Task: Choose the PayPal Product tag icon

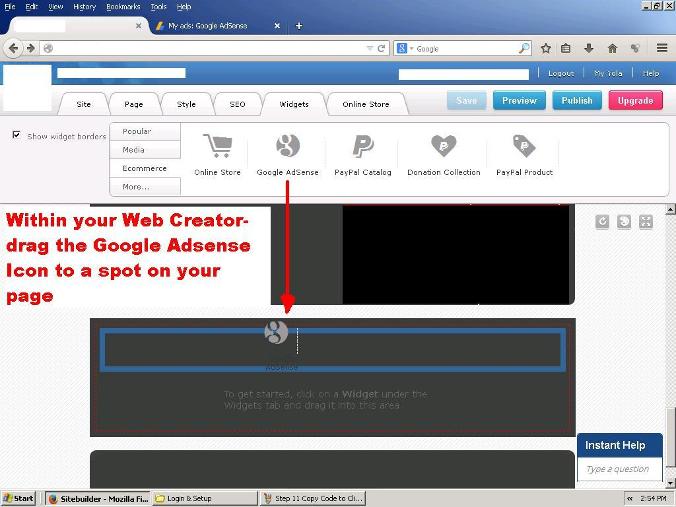Action: click(x=524, y=146)
